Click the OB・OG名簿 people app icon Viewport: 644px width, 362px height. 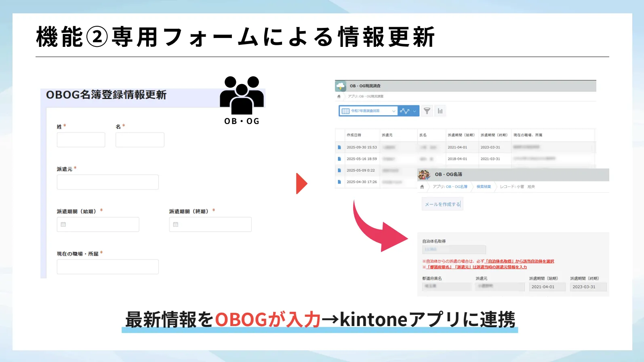click(x=424, y=175)
